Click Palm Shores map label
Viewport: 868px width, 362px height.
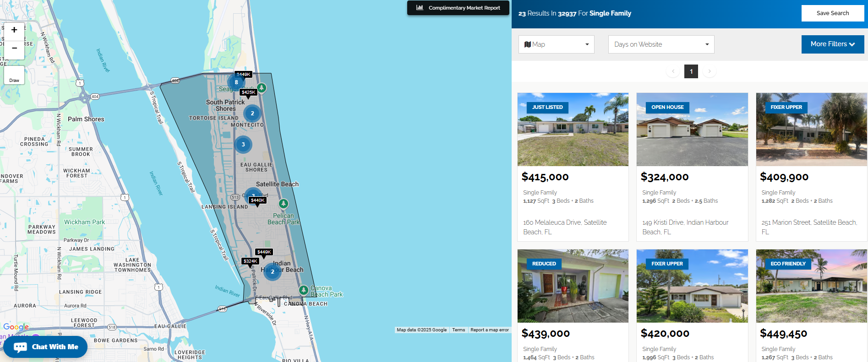pos(86,119)
